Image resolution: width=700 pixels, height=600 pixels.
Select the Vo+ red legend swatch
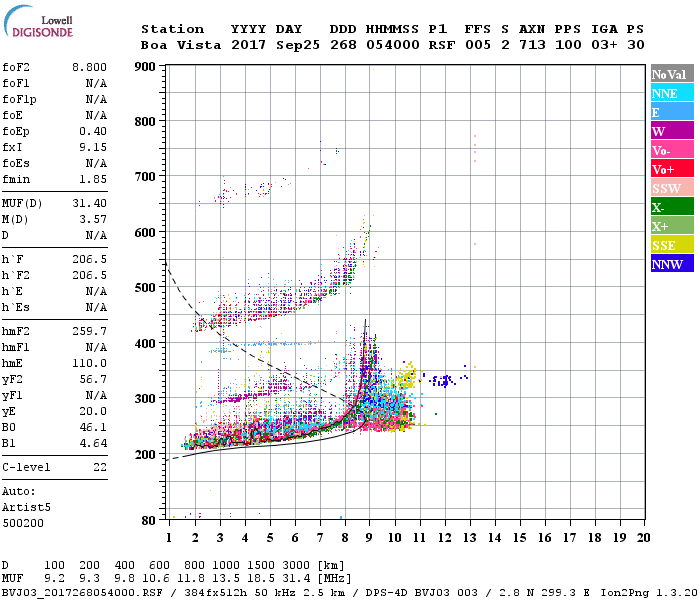tap(672, 169)
